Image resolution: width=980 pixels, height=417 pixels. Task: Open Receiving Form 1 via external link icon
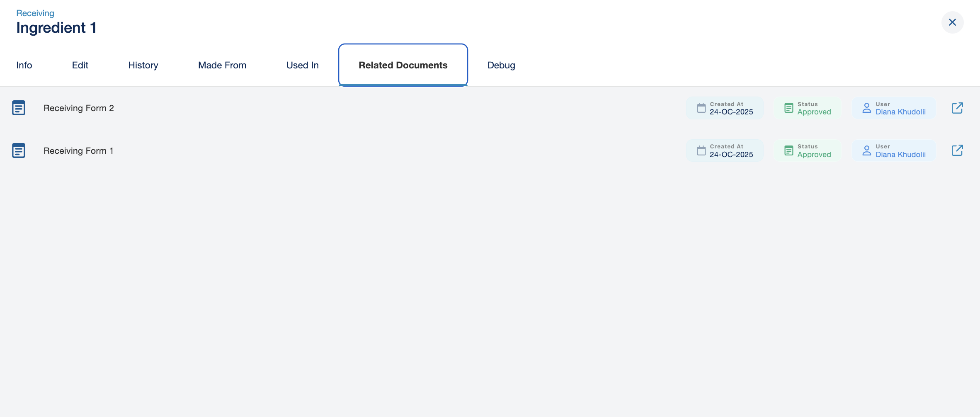click(957, 150)
